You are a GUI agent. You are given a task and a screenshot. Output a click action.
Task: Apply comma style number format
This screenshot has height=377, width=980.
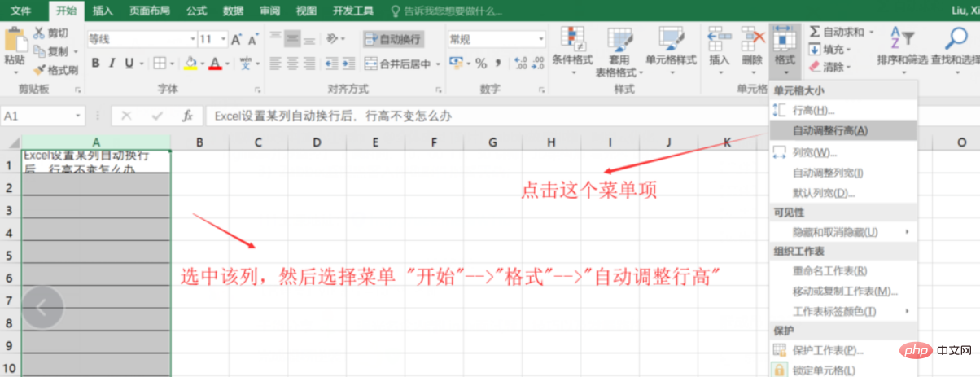pos(497,63)
